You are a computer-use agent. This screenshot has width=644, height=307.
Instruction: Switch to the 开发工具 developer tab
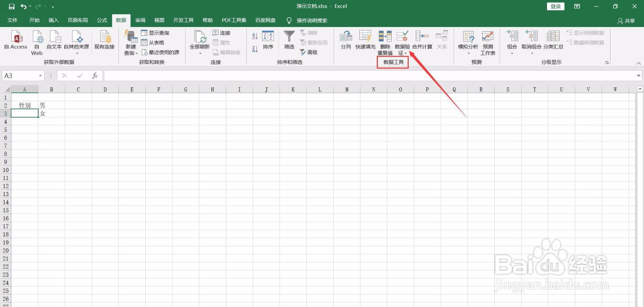[184, 20]
